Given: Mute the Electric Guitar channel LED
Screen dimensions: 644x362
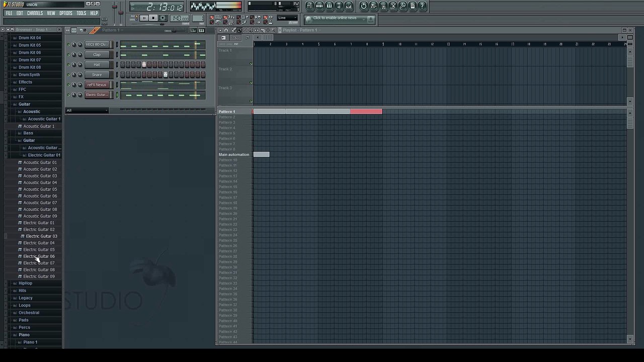Looking at the screenshot, I should [68, 95].
